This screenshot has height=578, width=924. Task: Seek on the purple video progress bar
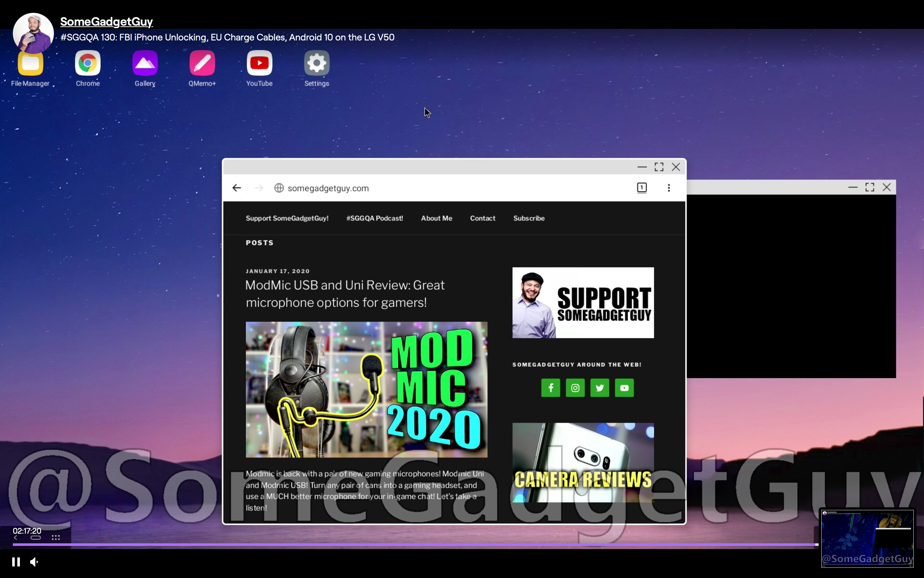tap(415, 544)
